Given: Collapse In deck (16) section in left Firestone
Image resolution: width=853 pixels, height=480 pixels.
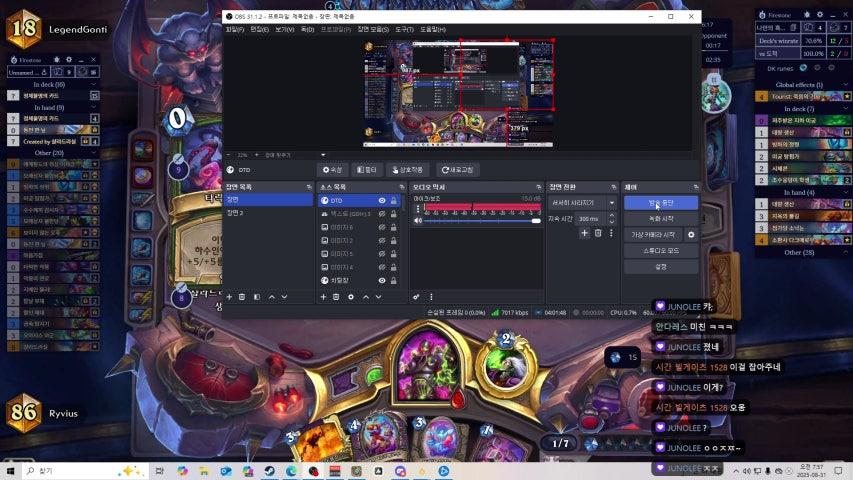Looking at the screenshot, I should 93,84.
